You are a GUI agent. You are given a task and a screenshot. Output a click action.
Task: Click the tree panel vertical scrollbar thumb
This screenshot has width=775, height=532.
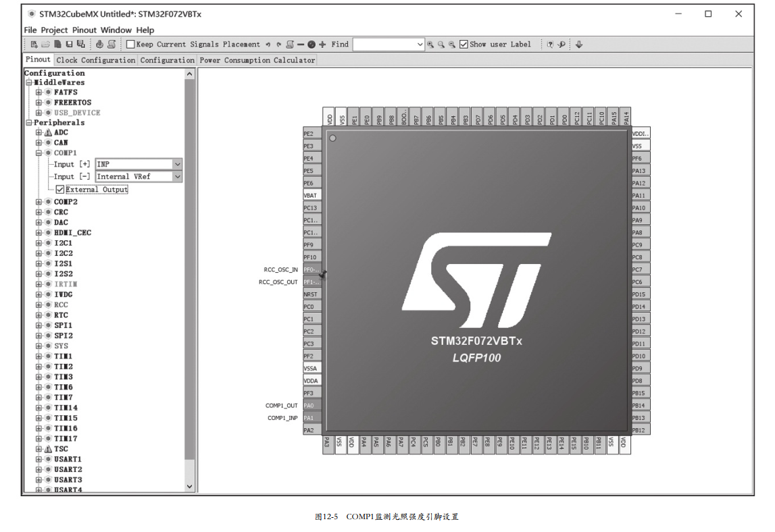pyautogui.click(x=190, y=269)
